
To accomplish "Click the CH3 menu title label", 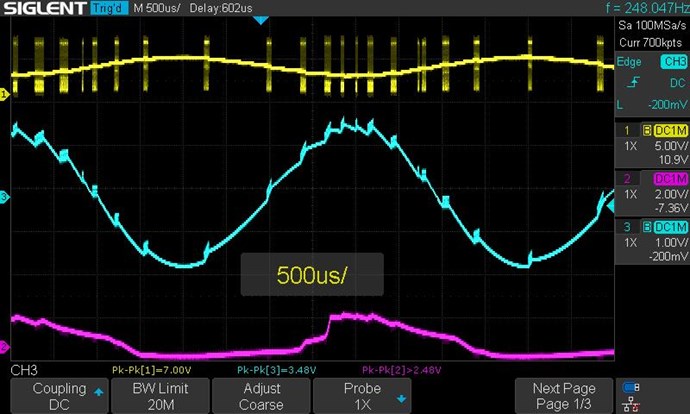I will click(24, 370).
